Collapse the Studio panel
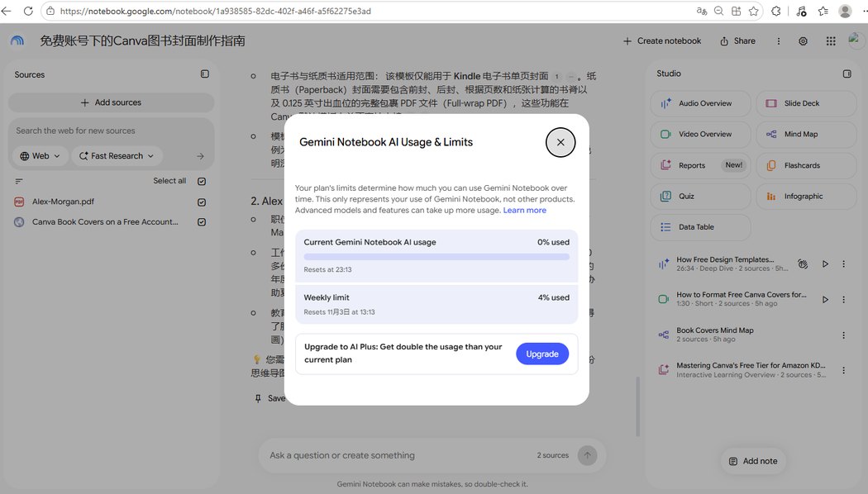Image resolution: width=868 pixels, height=494 pixels. [847, 74]
